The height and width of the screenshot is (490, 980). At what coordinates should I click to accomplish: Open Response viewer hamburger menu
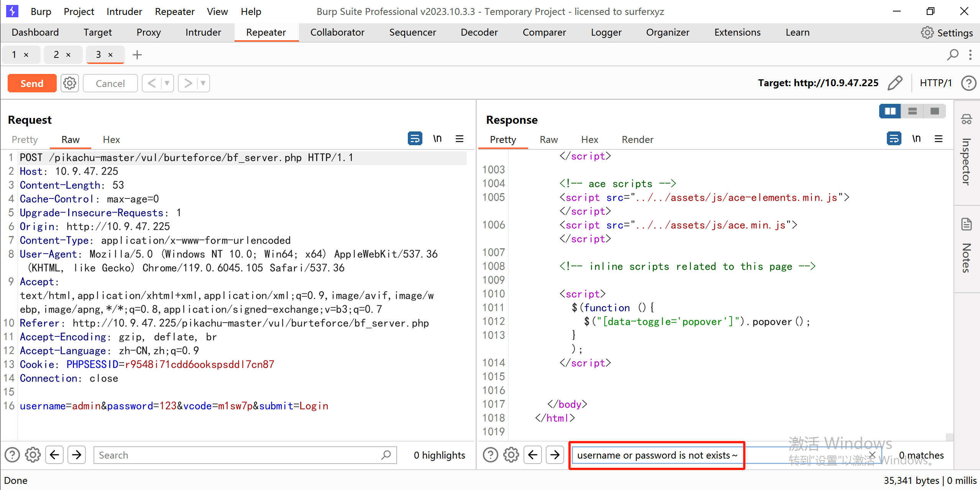point(939,138)
